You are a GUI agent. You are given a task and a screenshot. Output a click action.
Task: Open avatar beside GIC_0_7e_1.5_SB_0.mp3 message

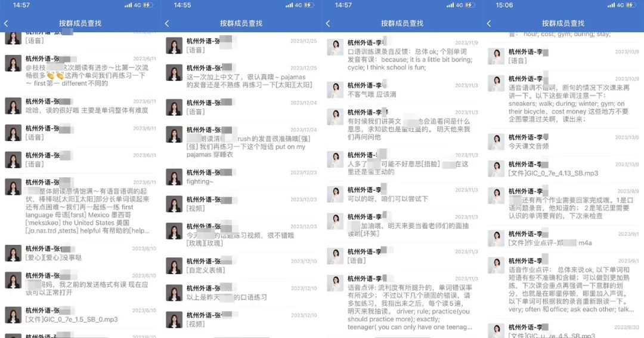click(x=13, y=315)
